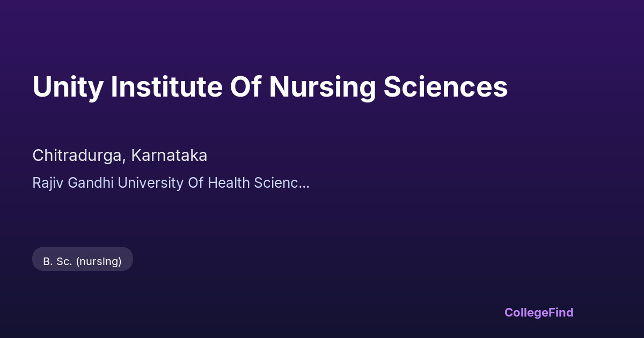Viewport: 644px width, 338px height.
Task: Click "B. Sc." inside the course pill
Action: click(57, 261)
